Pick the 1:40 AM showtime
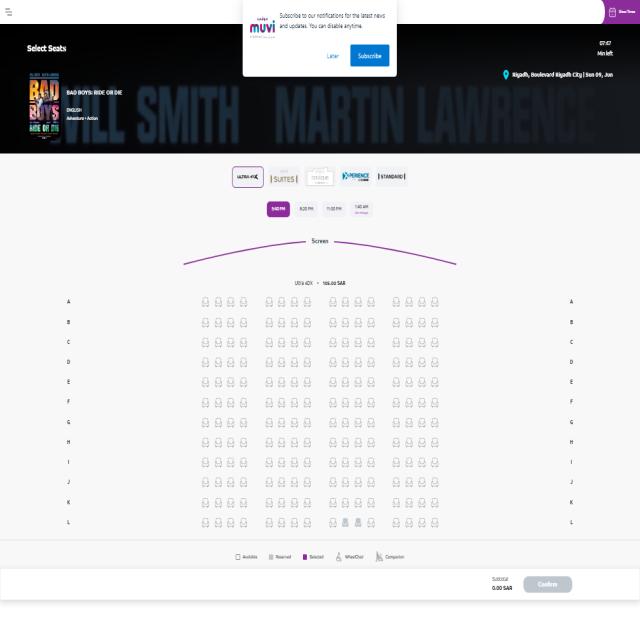 pos(361,209)
